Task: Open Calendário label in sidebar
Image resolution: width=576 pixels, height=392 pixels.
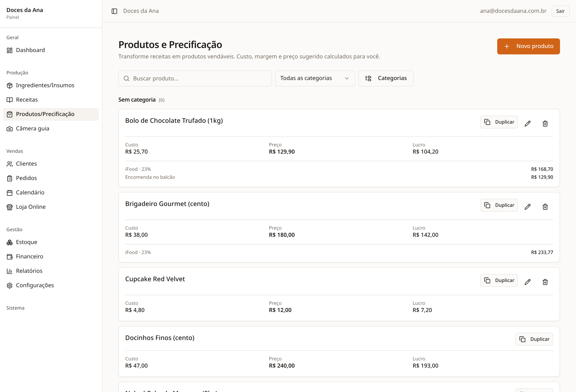Action: point(30,192)
